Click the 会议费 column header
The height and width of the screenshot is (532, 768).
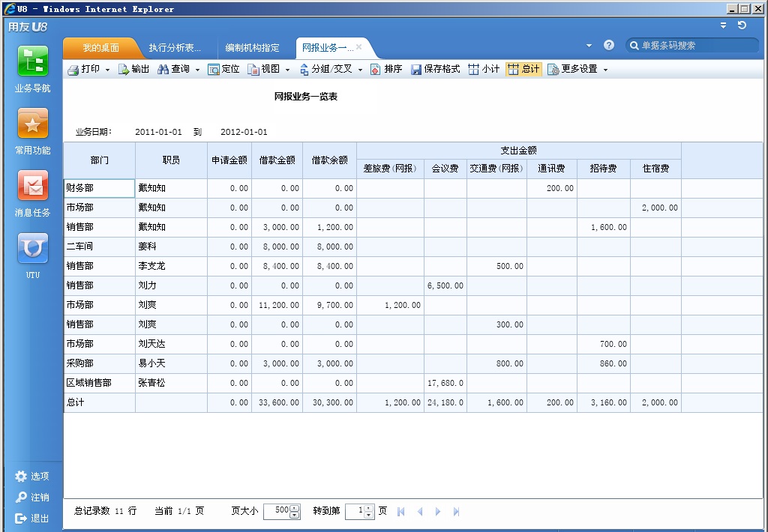tap(445, 169)
